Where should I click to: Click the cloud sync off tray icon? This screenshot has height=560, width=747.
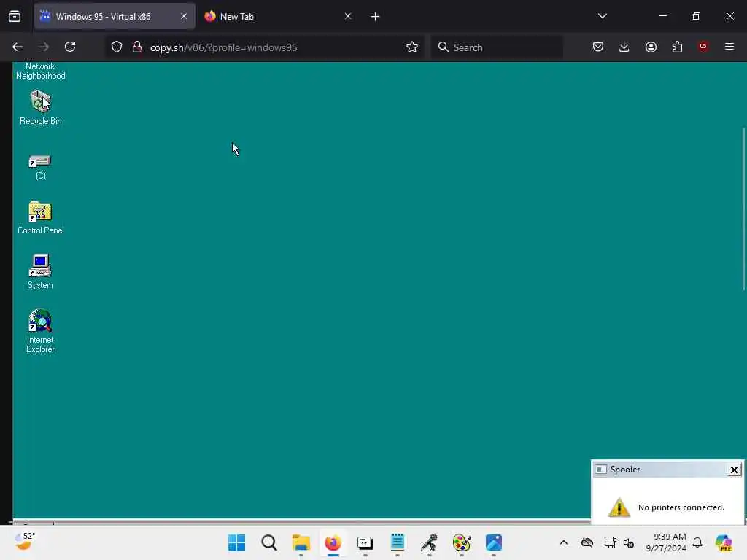[x=587, y=542]
